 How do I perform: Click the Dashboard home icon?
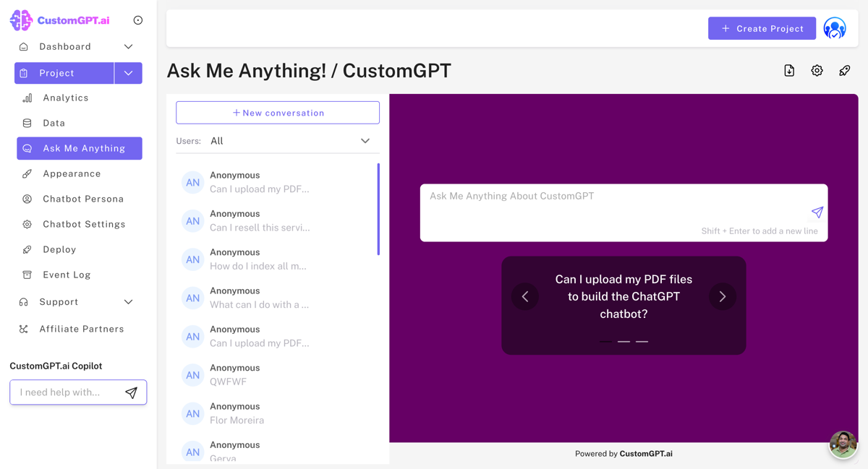coord(24,47)
